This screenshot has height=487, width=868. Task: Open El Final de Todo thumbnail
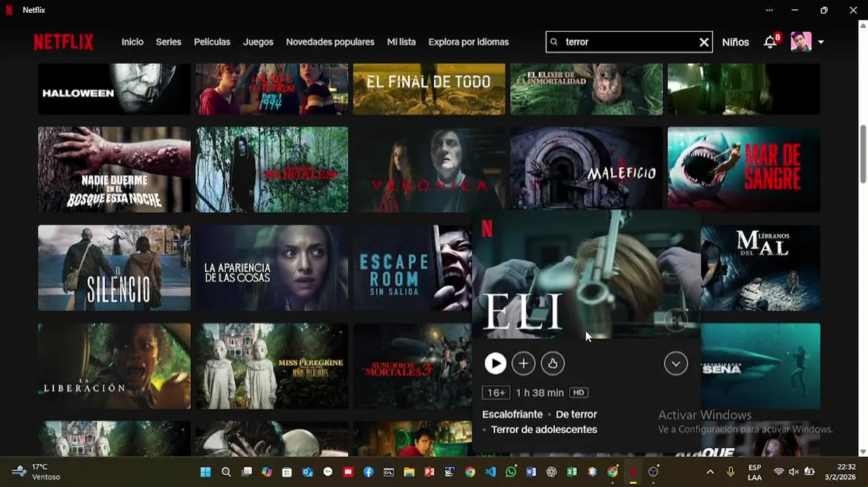[429, 89]
